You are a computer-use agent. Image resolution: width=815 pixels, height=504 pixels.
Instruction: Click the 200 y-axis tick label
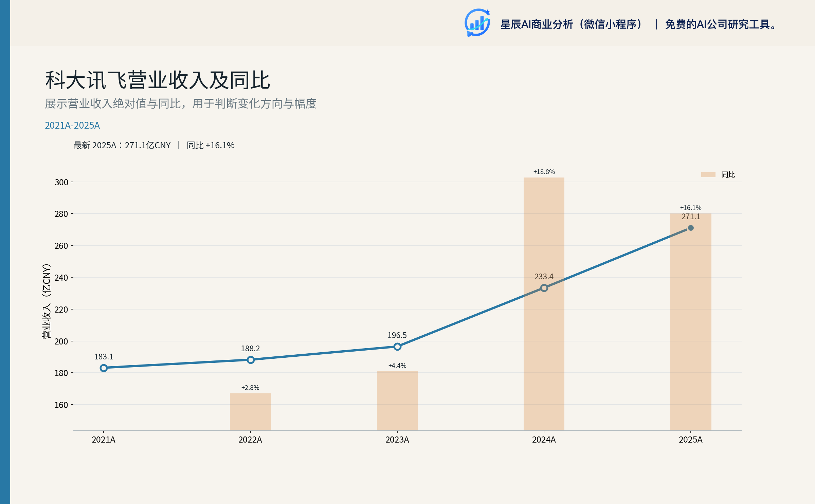[x=61, y=341]
